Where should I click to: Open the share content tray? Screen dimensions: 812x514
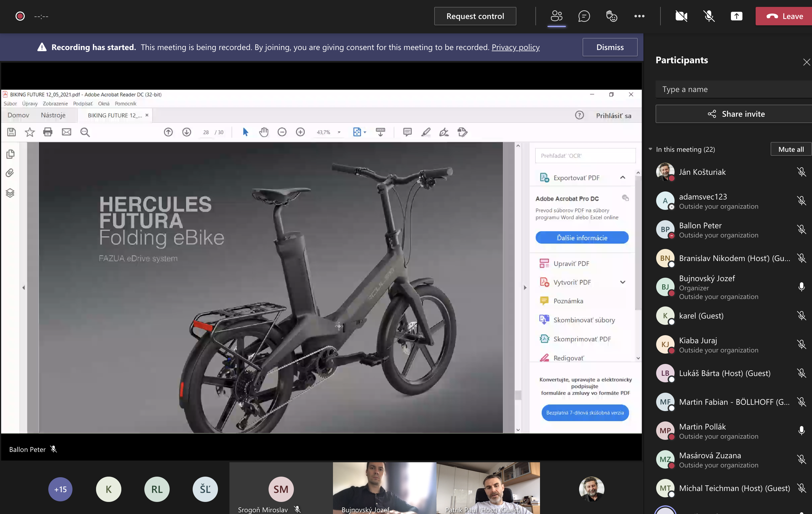tap(736, 16)
